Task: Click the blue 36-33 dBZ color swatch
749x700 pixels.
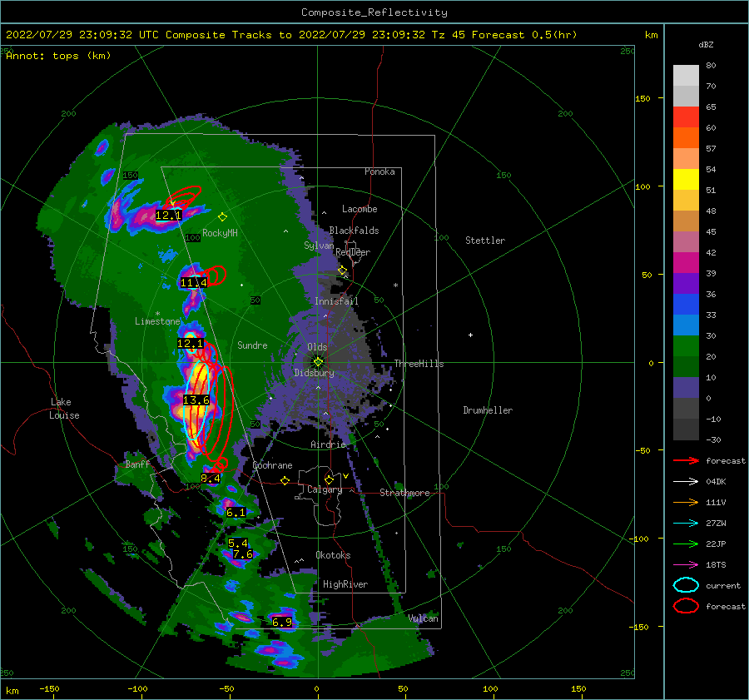Action: click(686, 305)
